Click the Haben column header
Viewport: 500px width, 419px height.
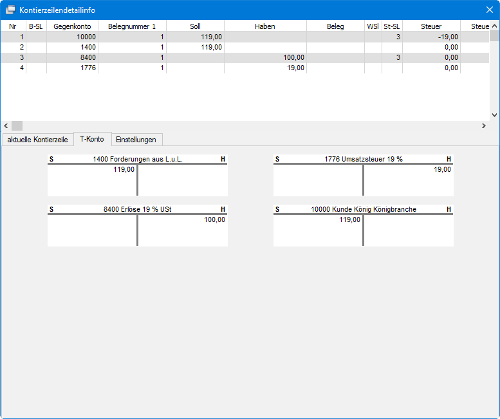point(265,26)
